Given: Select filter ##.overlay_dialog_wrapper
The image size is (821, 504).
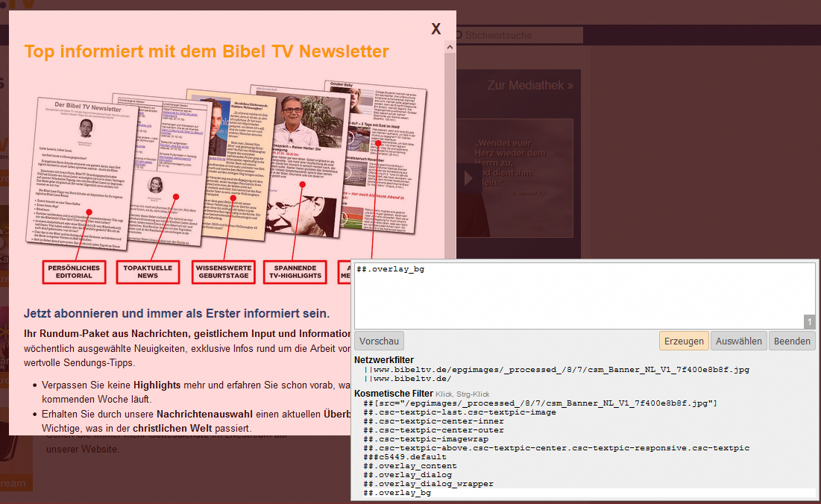Looking at the screenshot, I should (x=428, y=484).
